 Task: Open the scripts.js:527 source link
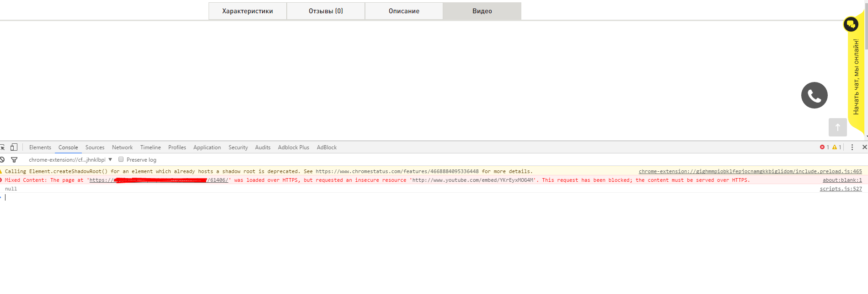click(x=841, y=189)
